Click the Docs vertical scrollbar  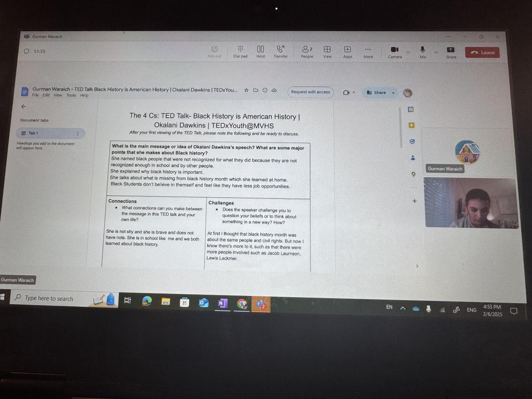pos(400,127)
